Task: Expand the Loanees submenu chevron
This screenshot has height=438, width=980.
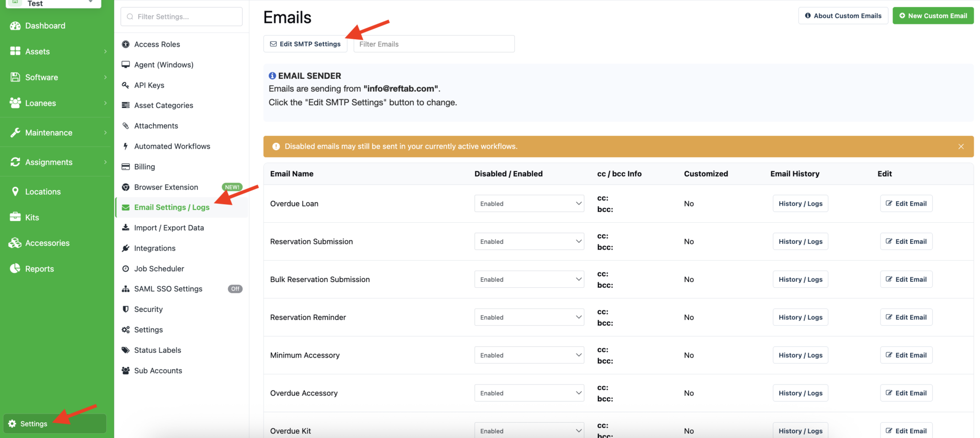Action: click(x=105, y=103)
